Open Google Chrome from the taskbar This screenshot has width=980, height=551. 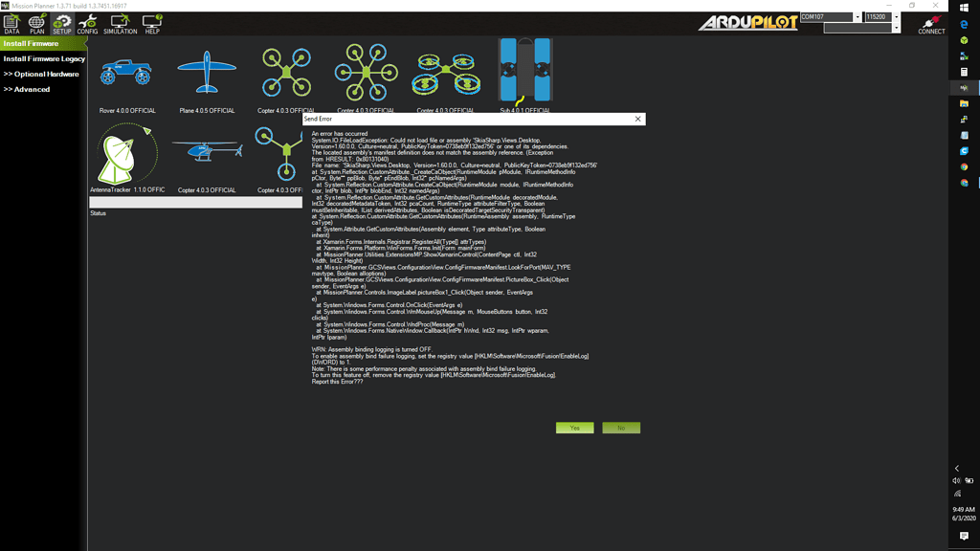(963, 166)
